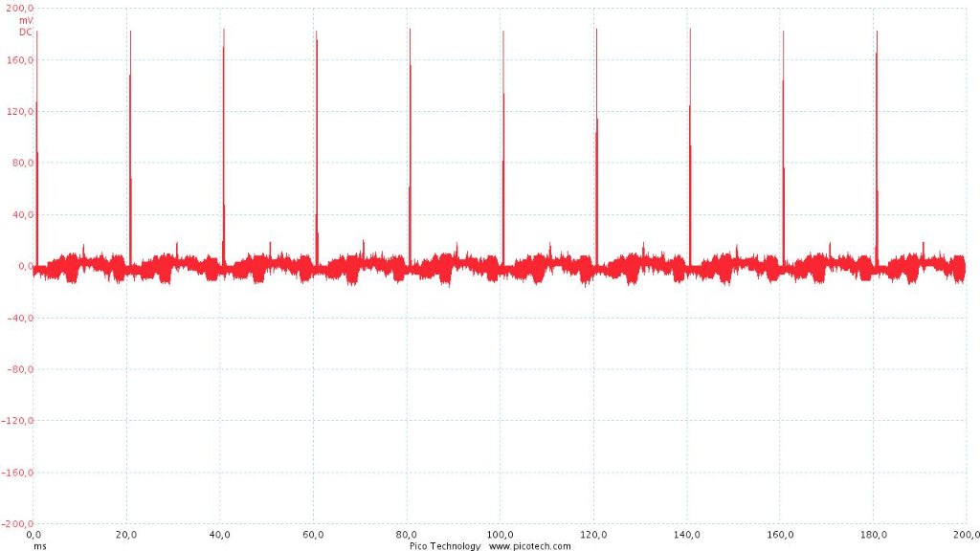Select the -120,0 label on the voltage axis
Image resolution: width=980 pixels, height=551 pixels.
tap(18, 422)
